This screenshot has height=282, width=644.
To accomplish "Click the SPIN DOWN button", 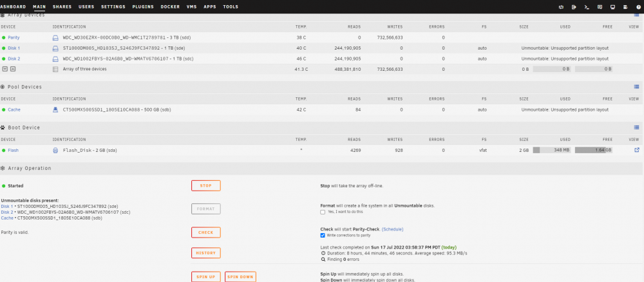I will pos(240,277).
